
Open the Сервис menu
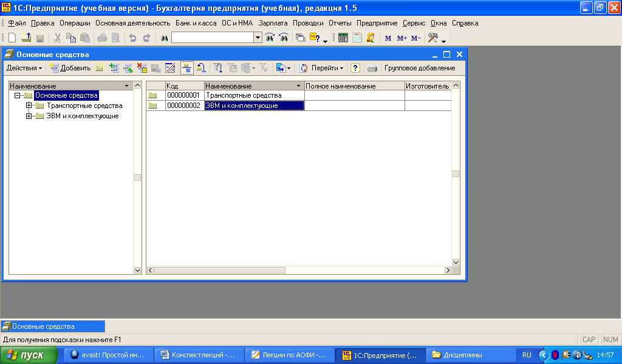click(414, 23)
